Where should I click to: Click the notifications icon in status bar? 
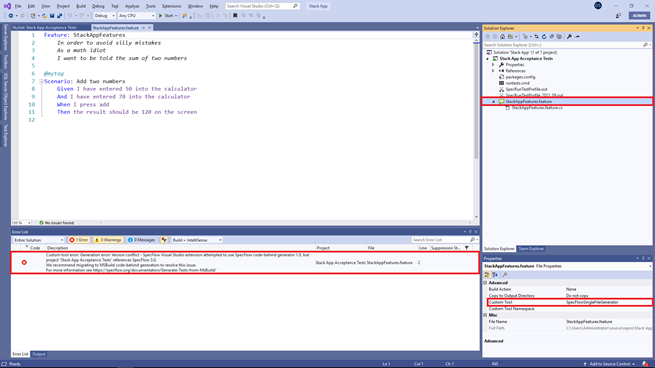tap(645, 364)
